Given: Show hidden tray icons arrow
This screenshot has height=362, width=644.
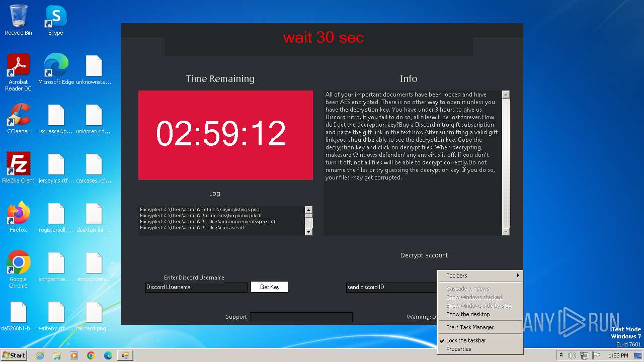Looking at the screenshot, I should [561, 355].
